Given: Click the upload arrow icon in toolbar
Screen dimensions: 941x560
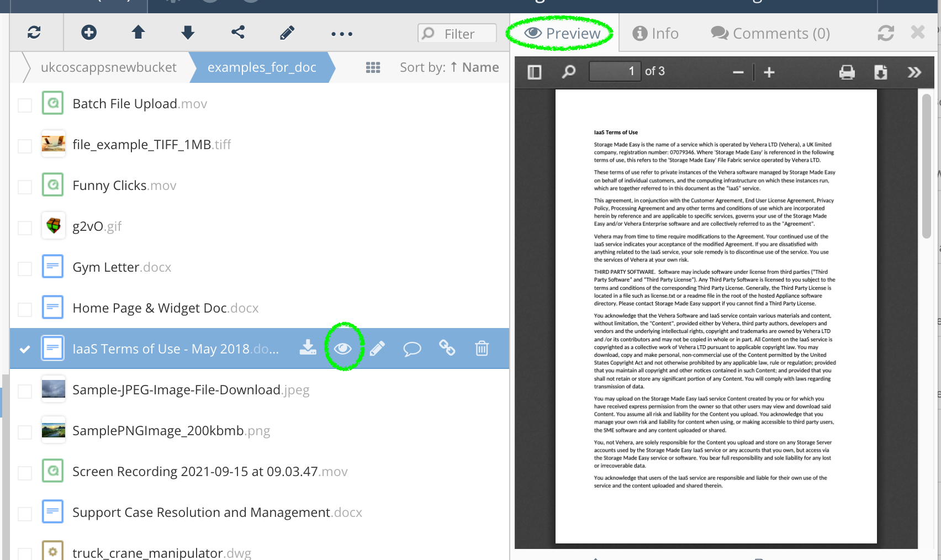Looking at the screenshot, I should [138, 33].
